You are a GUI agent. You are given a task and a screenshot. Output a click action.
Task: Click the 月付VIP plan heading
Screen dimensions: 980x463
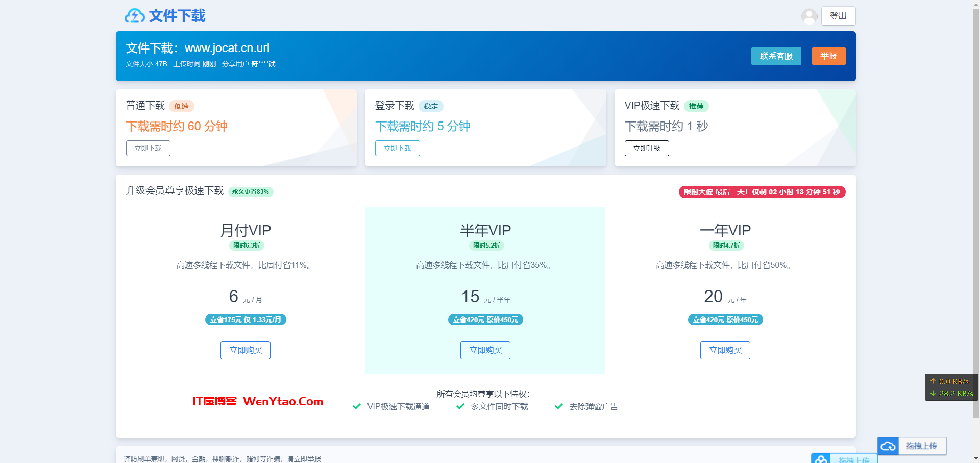pos(246,230)
